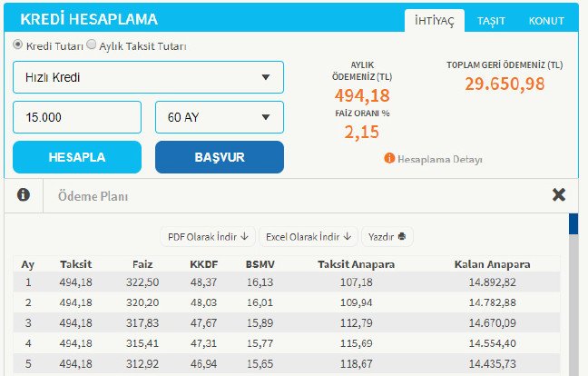Click the payment plan vertical scrollbar
The image size is (588, 376).
(x=573, y=291)
